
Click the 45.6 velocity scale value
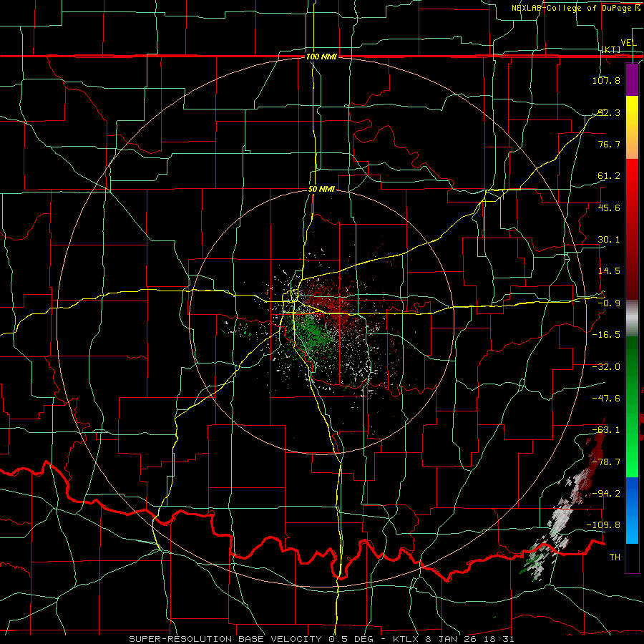608,208
